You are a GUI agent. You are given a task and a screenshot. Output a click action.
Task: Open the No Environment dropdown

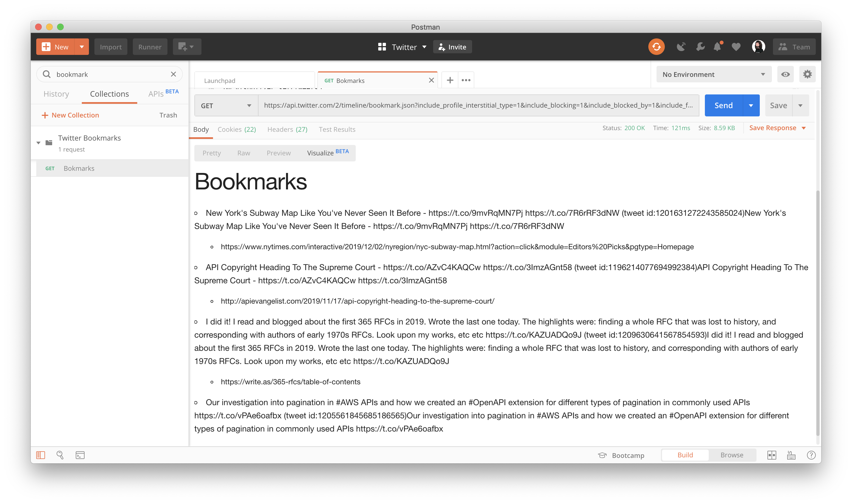(714, 74)
